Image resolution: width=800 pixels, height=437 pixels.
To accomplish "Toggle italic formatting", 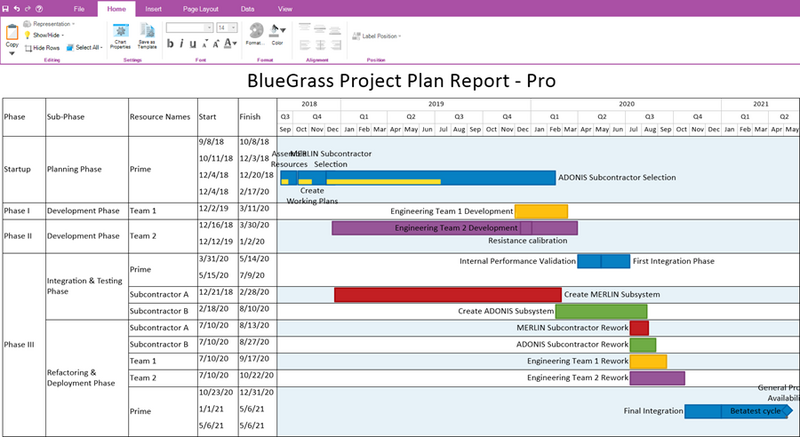I will tap(182, 44).
